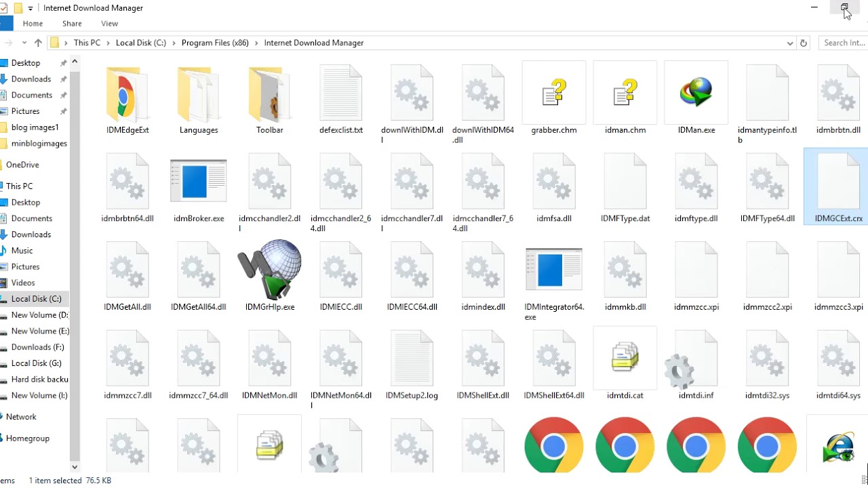Image resolution: width=868 pixels, height=488 pixels.
Task: Open Videos in navigation pane
Action: [23, 283]
